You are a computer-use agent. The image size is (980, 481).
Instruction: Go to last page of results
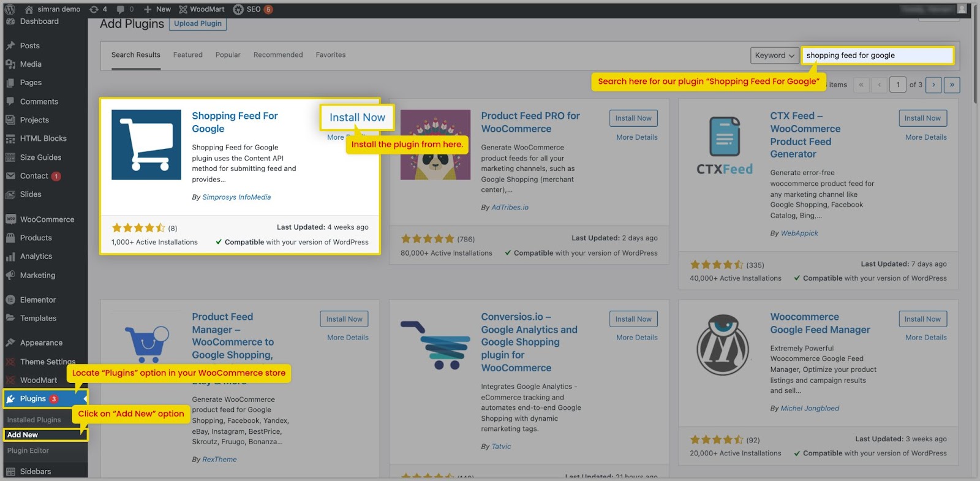click(952, 85)
